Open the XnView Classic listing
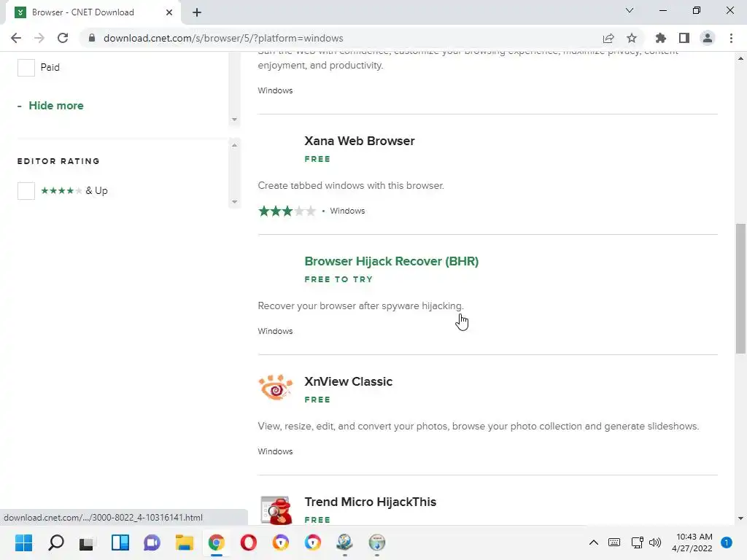 pyautogui.click(x=348, y=382)
